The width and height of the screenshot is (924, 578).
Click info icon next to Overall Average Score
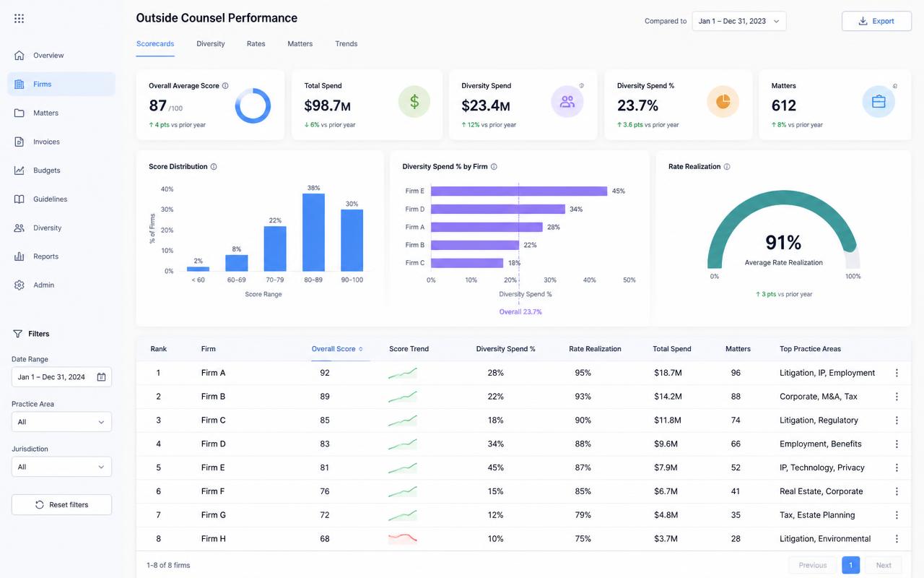pyautogui.click(x=225, y=85)
